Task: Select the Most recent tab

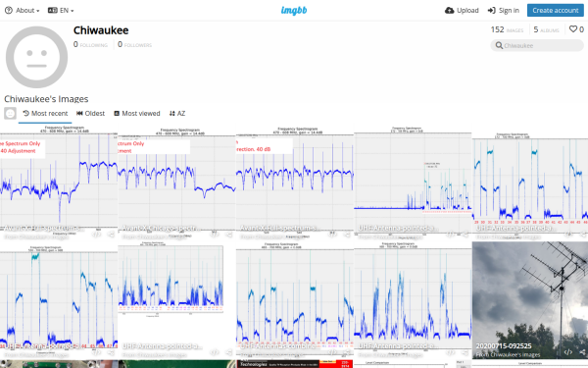Action: [45, 114]
